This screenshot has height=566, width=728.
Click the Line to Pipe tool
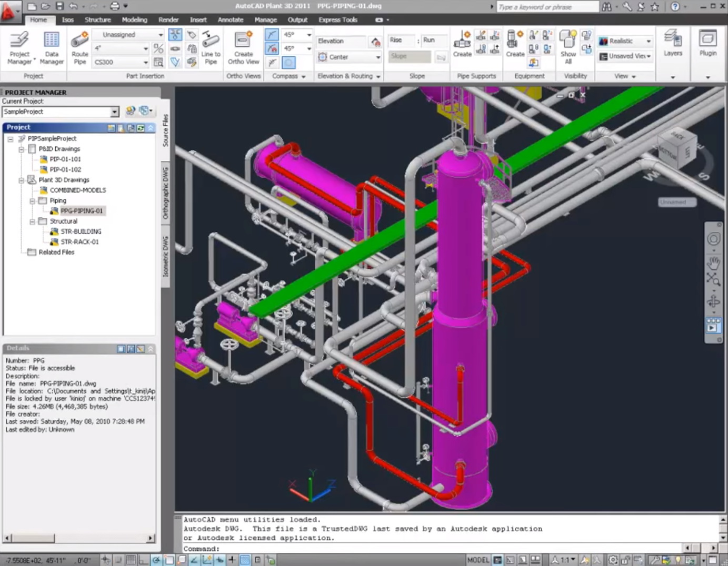[210, 47]
